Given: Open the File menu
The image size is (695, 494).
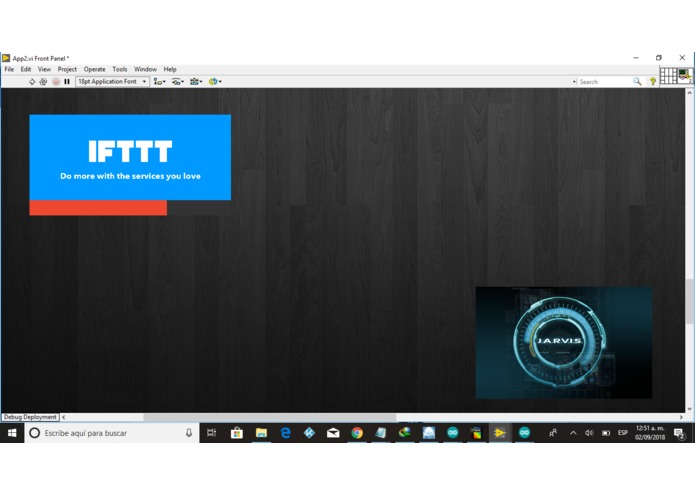Looking at the screenshot, I should click(x=9, y=69).
